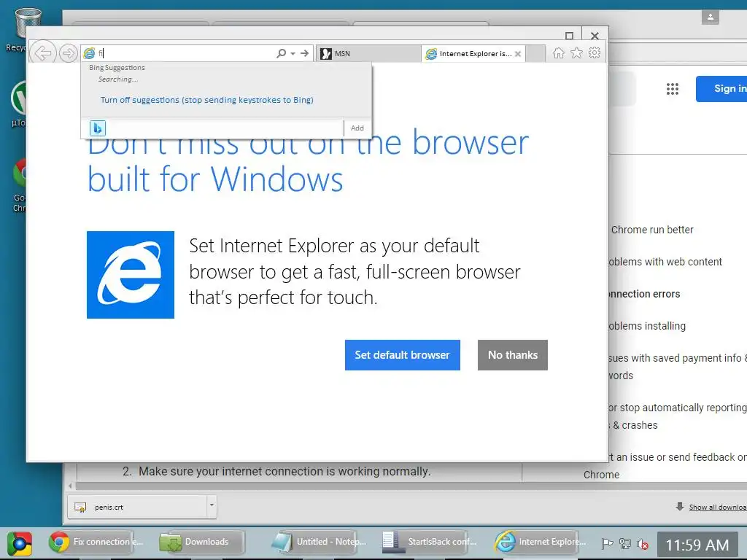Click the muted volume tray icon
747x560 pixels.
pyautogui.click(x=642, y=543)
